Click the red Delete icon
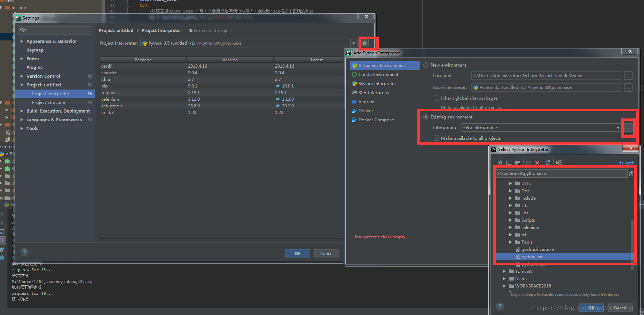This screenshot has width=644, height=315. [x=537, y=163]
